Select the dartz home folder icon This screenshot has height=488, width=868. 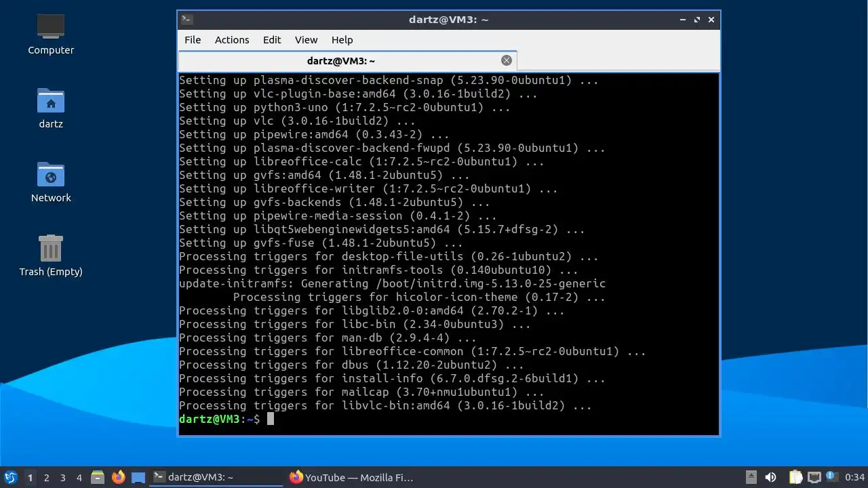pyautogui.click(x=51, y=108)
